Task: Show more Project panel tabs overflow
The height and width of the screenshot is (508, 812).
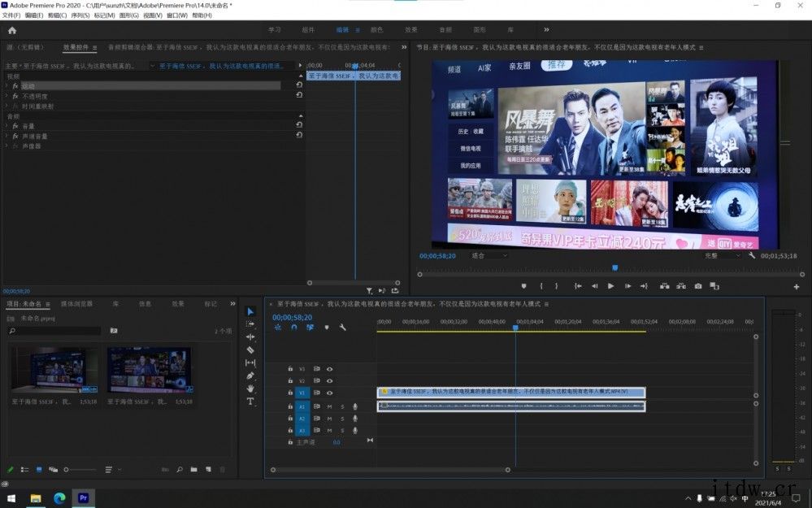Action: point(232,304)
